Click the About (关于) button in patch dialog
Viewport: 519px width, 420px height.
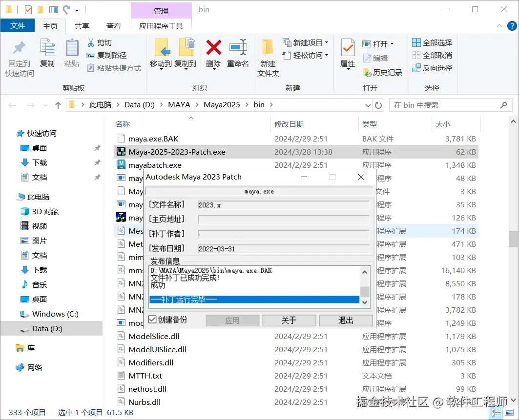tap(289, 320)
